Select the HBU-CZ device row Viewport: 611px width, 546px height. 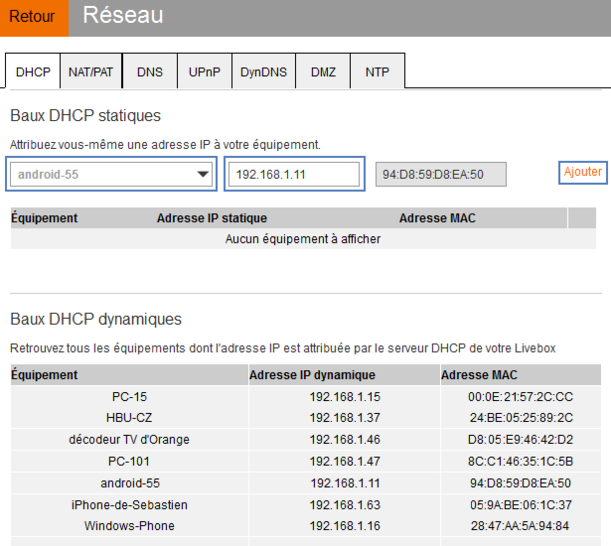tap(128, 418)
